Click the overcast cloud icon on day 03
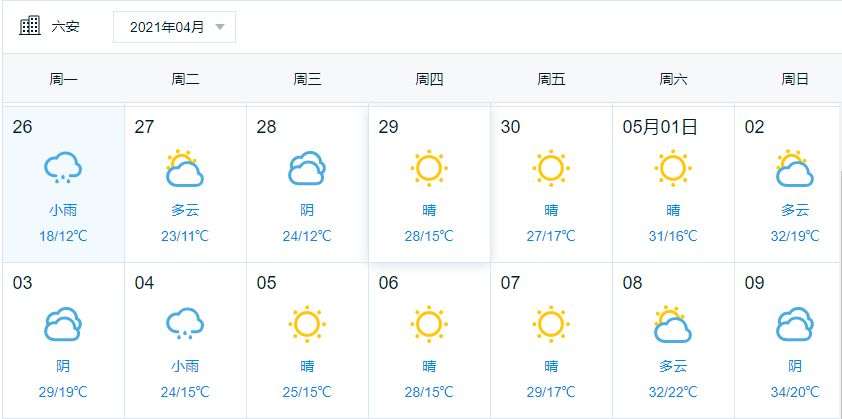Viewport: 842px width, 419px height. 63,324
